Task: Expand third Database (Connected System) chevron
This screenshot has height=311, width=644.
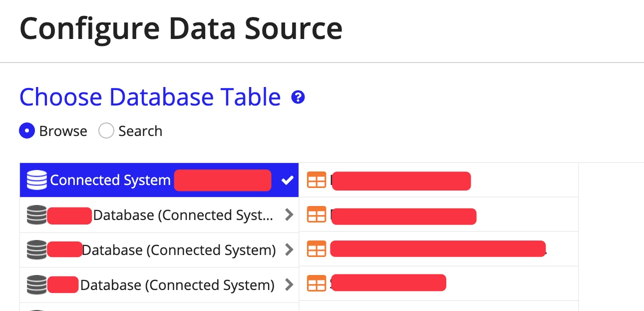Action: pos(289,285)
